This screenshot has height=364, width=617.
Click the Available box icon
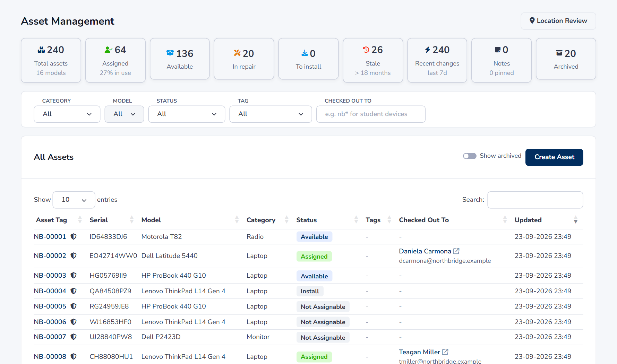[170, 53]
